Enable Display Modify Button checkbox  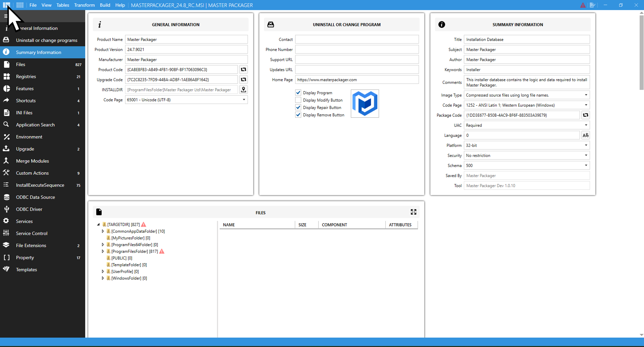pyautogui.click(x=298, y=100)
